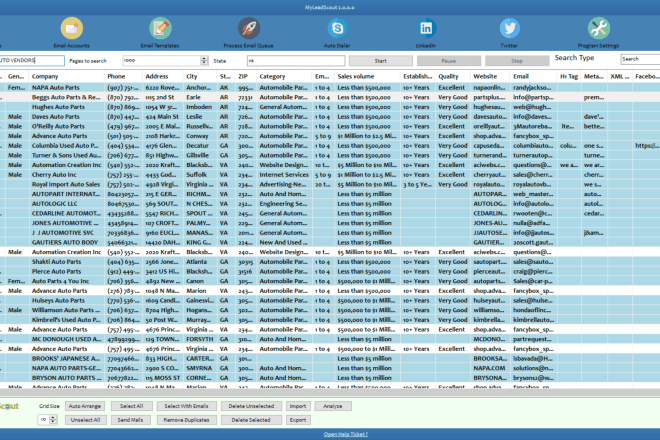Click the Delete Unselected button
Viewport: 660px width, 440px height.
coord(251,406)
